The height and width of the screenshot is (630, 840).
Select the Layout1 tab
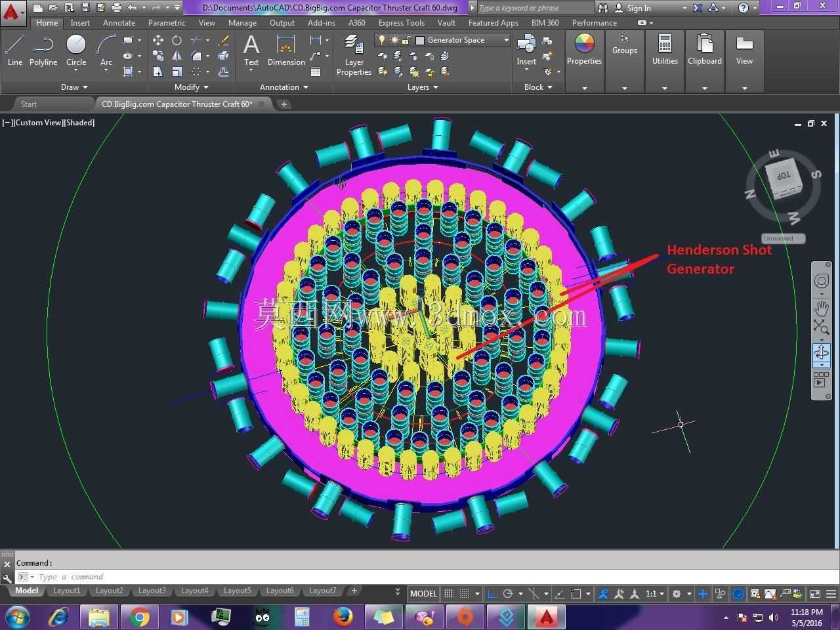pyautogui.click(x=66, y=591)
